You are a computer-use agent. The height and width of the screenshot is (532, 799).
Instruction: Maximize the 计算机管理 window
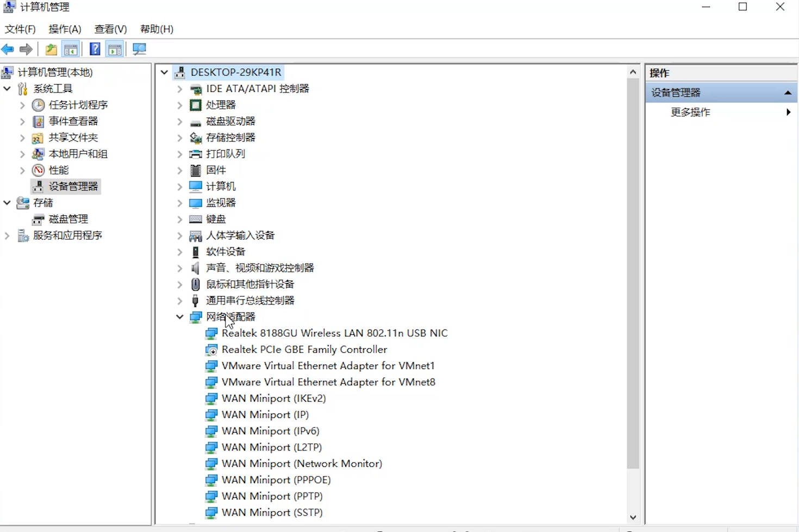point(743,7)
